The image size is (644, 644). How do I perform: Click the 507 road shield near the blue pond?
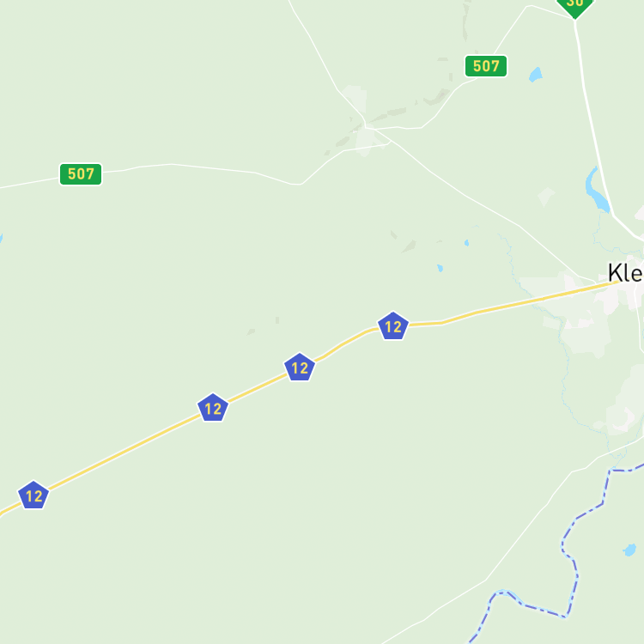pos(486,66)
